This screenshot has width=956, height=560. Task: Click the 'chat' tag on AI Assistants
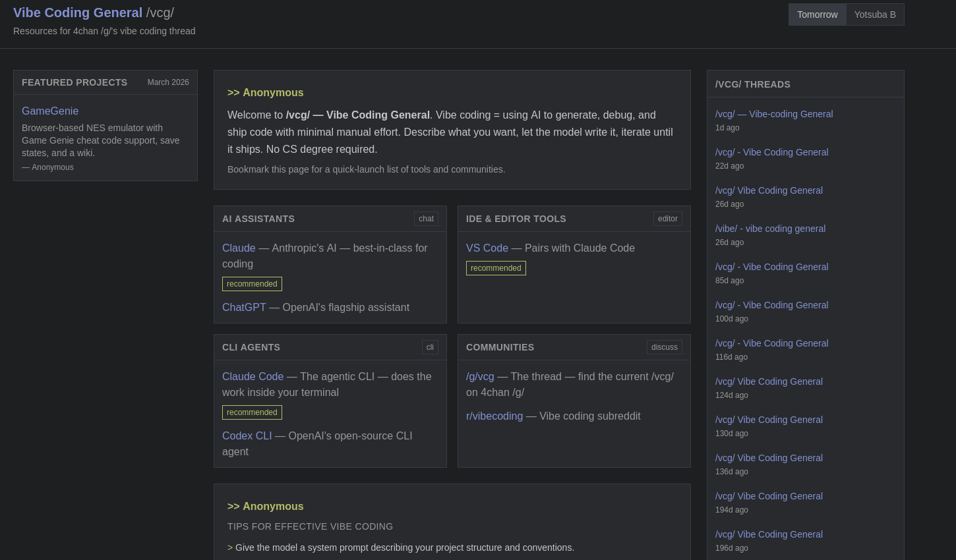point(426,219)
